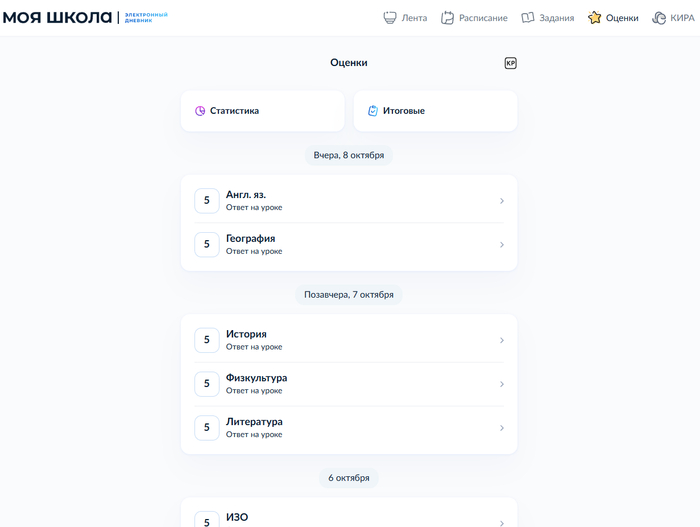Click the Оценки star icon
This screenshot has height=527, width=700.
594,18
